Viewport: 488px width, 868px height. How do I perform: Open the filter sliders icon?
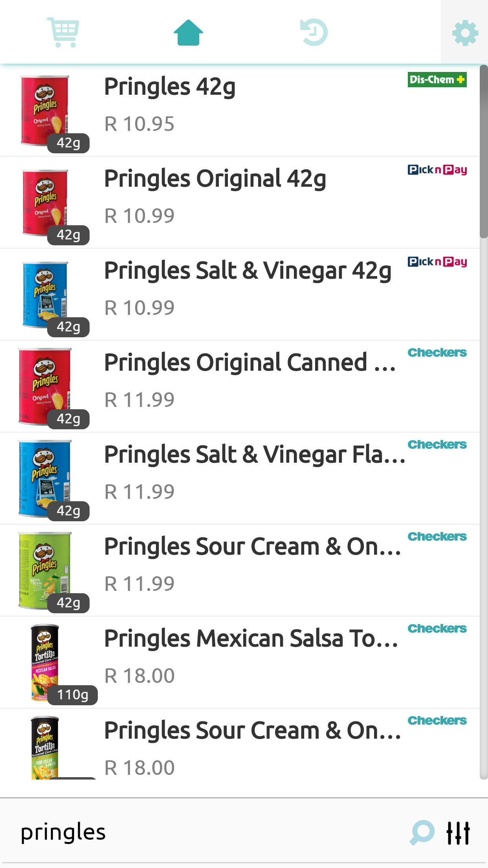coord(458,833)
